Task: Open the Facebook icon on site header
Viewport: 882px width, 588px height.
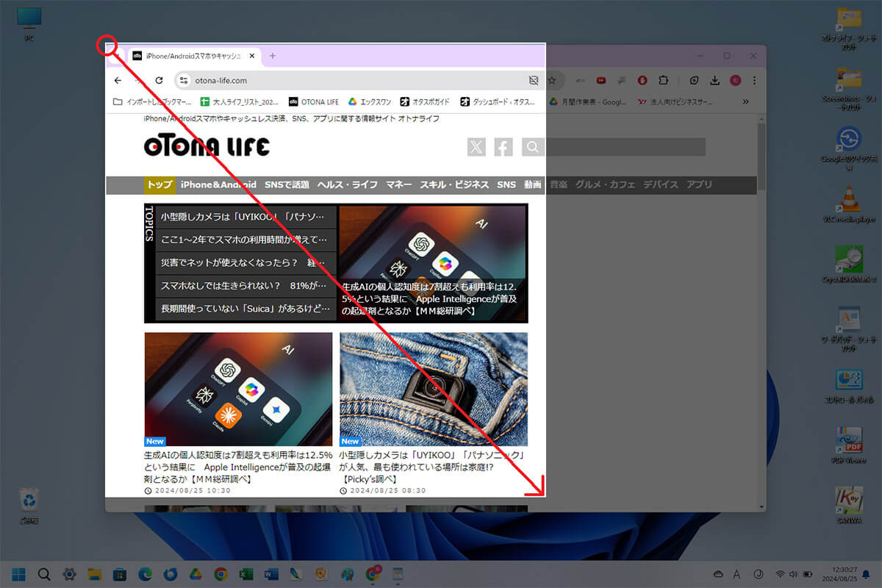Action: tap(503, 147)
